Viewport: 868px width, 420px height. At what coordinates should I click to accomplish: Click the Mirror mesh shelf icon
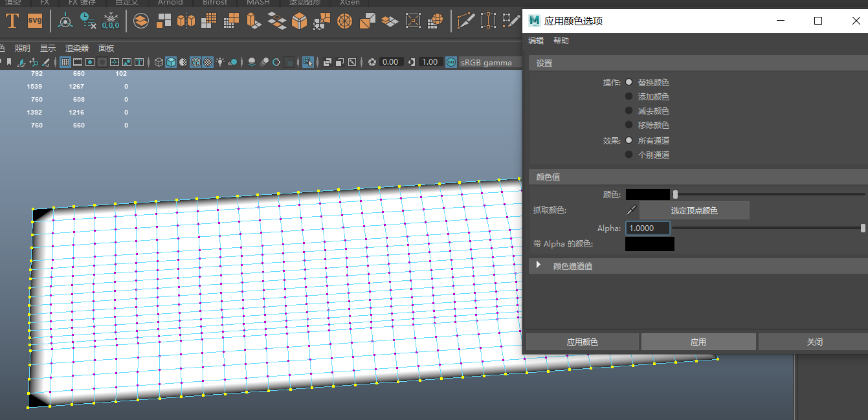[186, 21]
